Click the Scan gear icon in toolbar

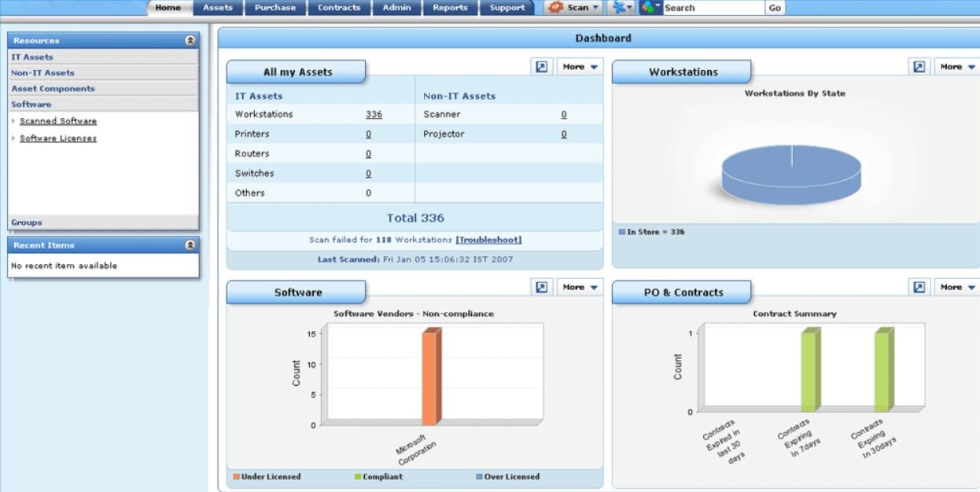click(x=556, y=7)
